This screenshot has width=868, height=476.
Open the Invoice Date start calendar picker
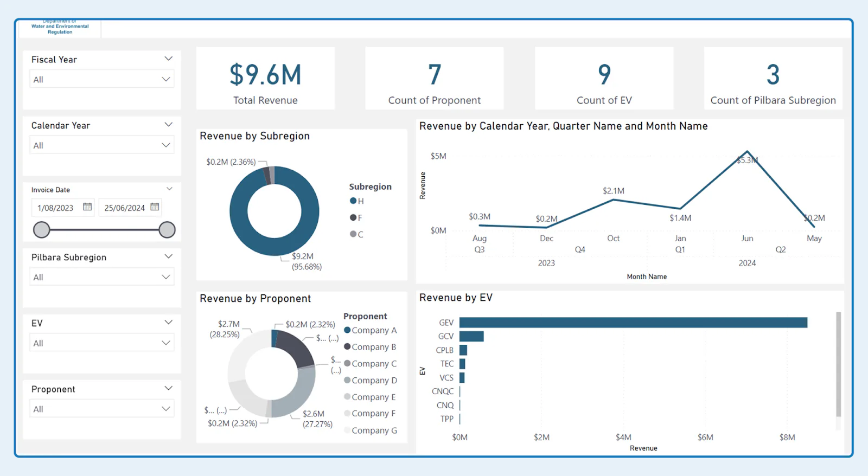87,207
